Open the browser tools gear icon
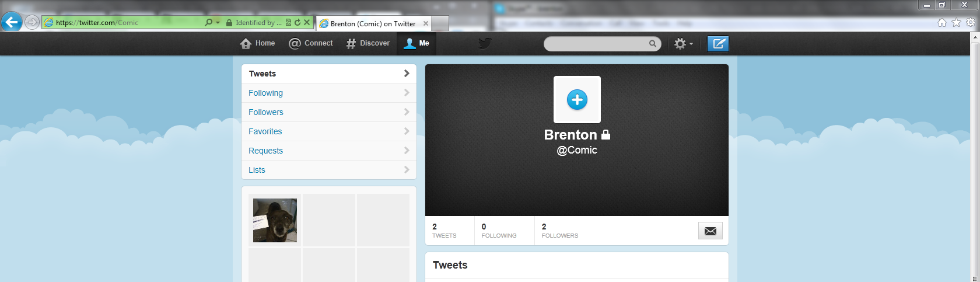Viewport: 980px width, 282px height. point(971,23)
